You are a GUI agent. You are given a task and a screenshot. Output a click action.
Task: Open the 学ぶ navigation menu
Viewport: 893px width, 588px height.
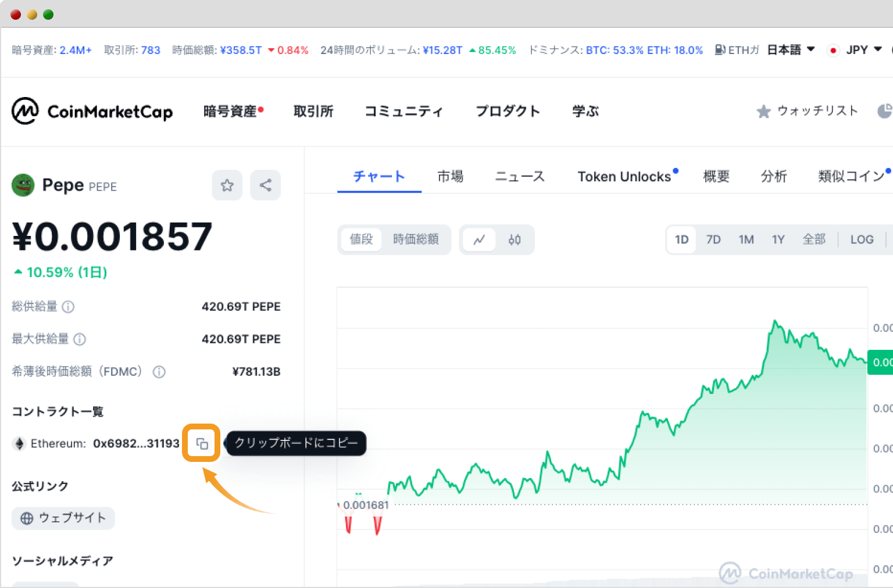(585, 111)
